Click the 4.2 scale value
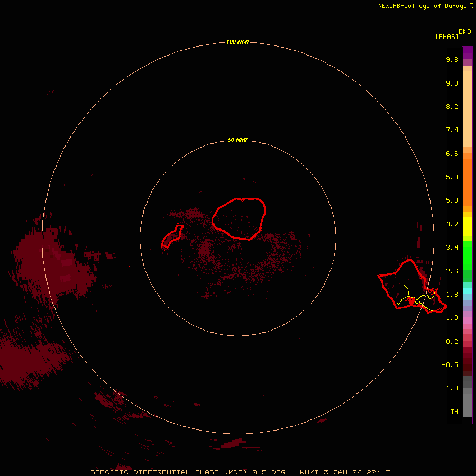476x476 pixels. tap(452, 224)
